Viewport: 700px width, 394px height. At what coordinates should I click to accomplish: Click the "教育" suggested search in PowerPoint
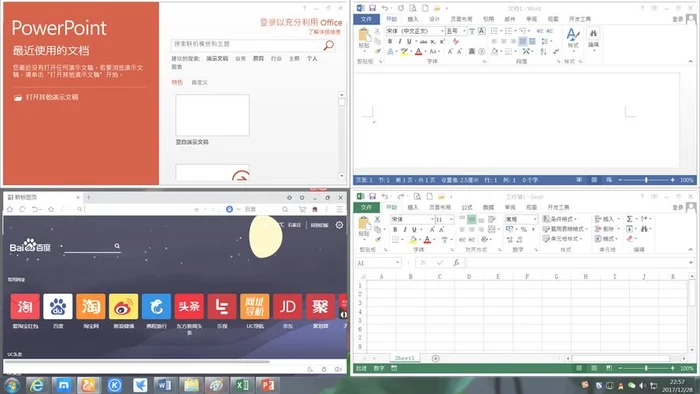[258, 58]
